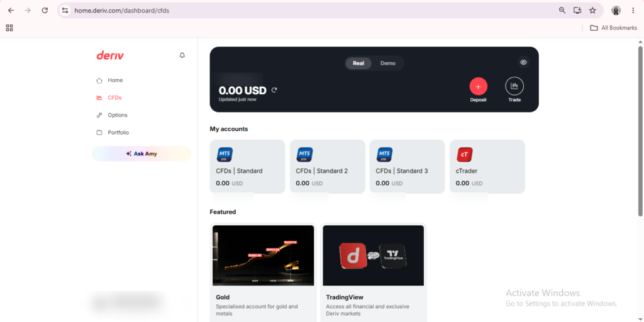
Task: Click the CFDs chart icon in sidebar
Action: tap(99, 97)
